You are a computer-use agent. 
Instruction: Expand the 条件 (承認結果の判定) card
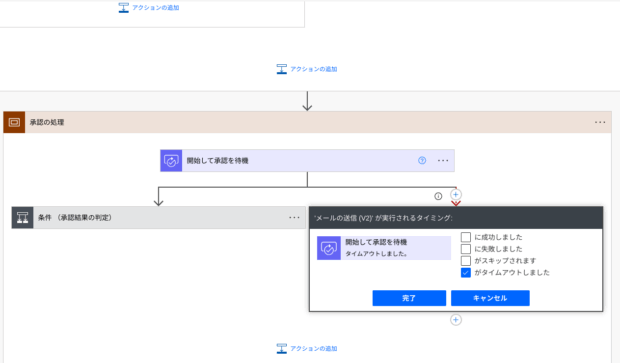(x=159, y=217)
